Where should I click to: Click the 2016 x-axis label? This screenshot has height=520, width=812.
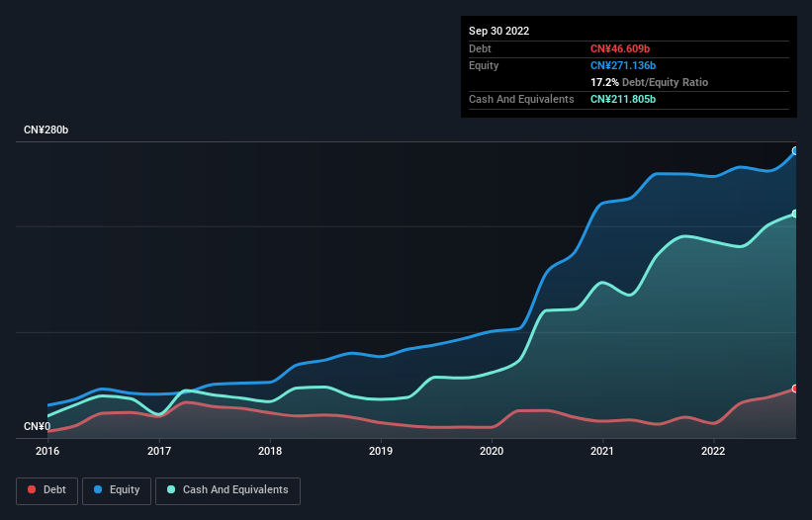(47, 451)
